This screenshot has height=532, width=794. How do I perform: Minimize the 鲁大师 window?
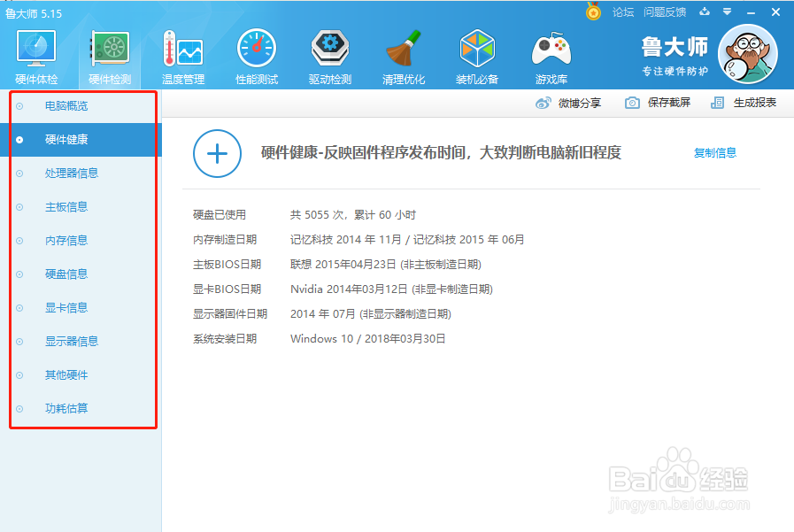tap(752, 12)
